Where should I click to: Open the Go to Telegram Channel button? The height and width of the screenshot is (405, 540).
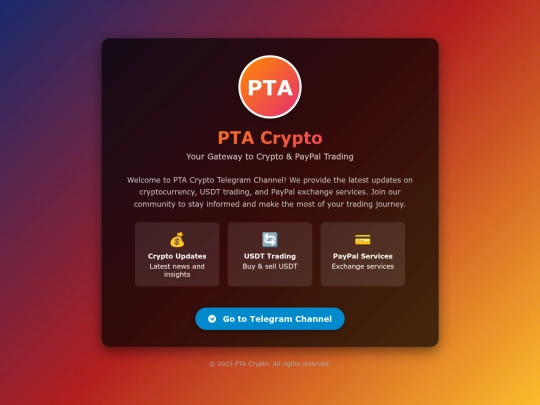coord(270,319)
